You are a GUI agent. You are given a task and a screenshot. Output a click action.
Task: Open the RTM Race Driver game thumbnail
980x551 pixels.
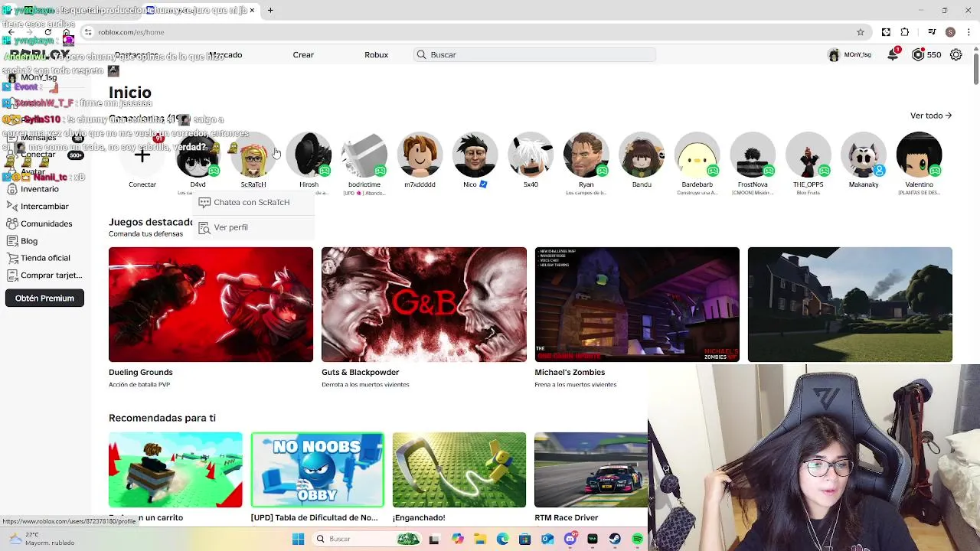(x=591, y=470)
